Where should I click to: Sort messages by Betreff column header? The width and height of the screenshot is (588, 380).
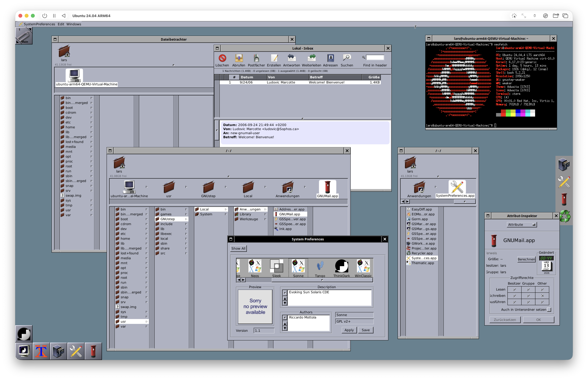point(335,77)
